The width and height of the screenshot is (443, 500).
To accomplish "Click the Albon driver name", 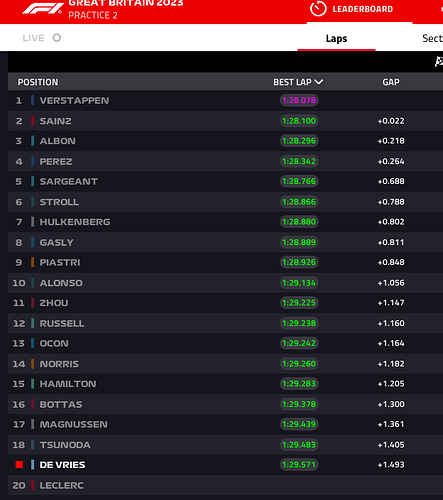I will (x=58, y=141).
